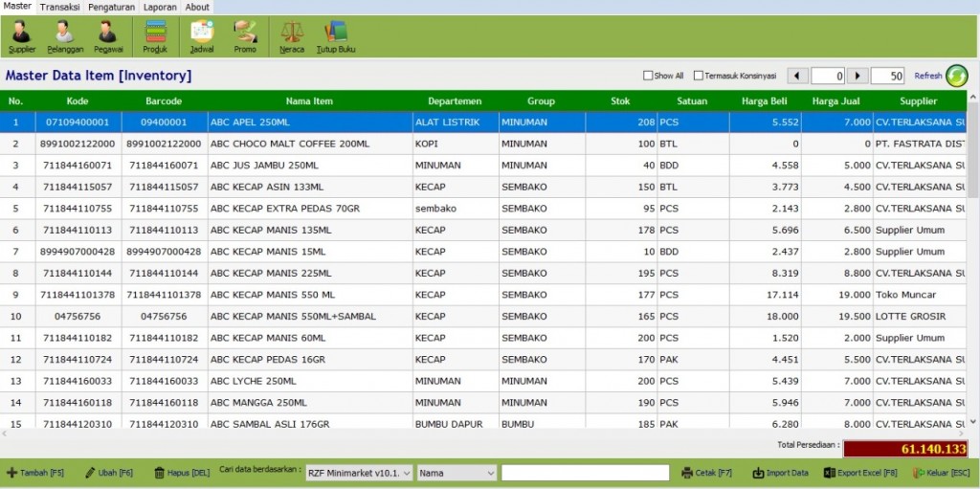Enable the Show All checkbox
Viewport: 980px width, 489px height.
pos(648,76)
